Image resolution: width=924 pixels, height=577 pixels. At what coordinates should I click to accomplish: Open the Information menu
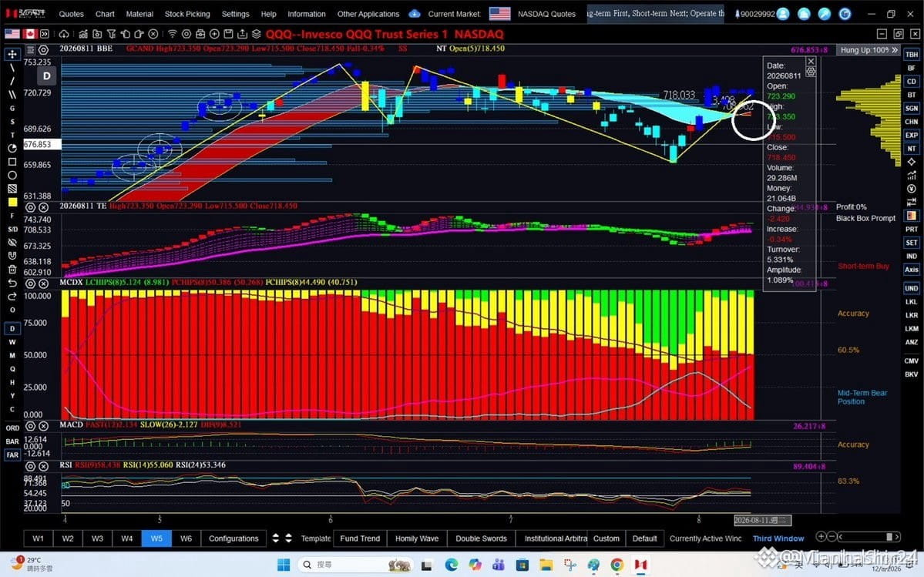click(x=306, y=14)
